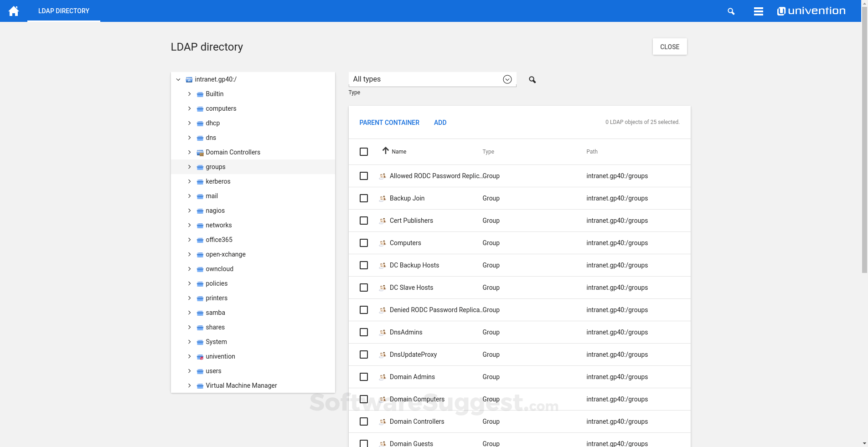Image resolution: width=868 pixels, height=447 pixels.
Task: Collapse the intranet.gp40:/ root node
Action: point(178,79)
